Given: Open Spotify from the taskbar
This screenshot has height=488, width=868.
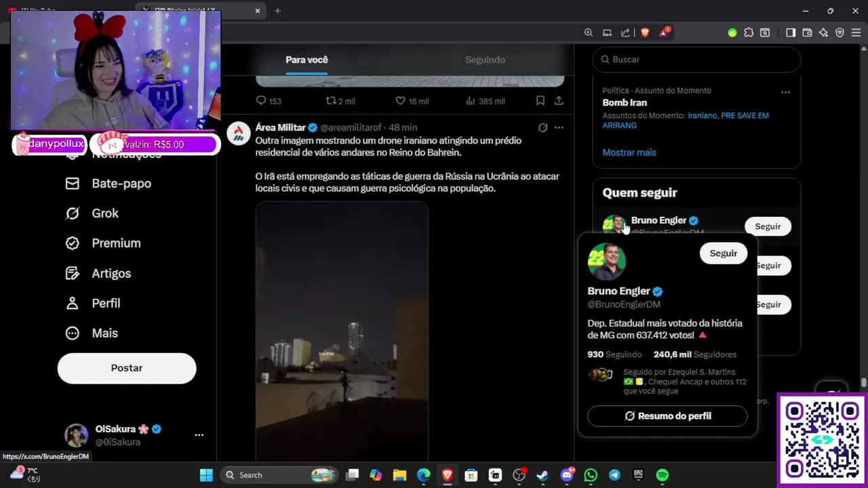Looking at the screenshot, I should (x=663, y=475).
